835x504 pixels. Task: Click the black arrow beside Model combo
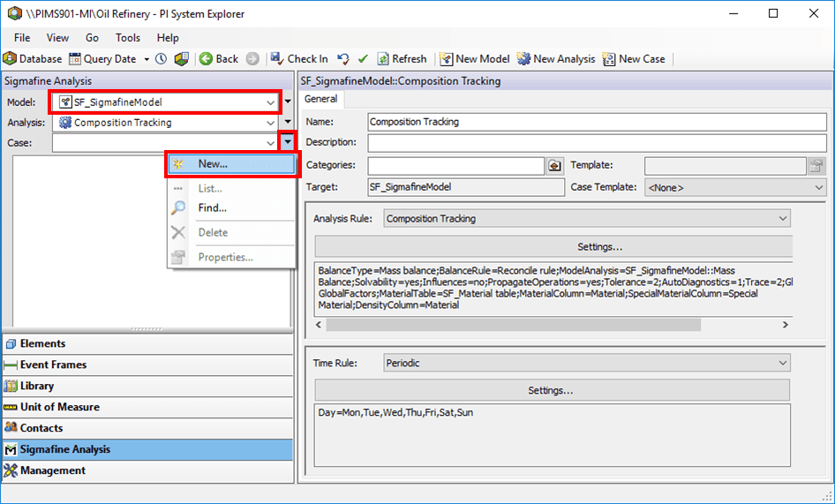click(x=288, y=102)
